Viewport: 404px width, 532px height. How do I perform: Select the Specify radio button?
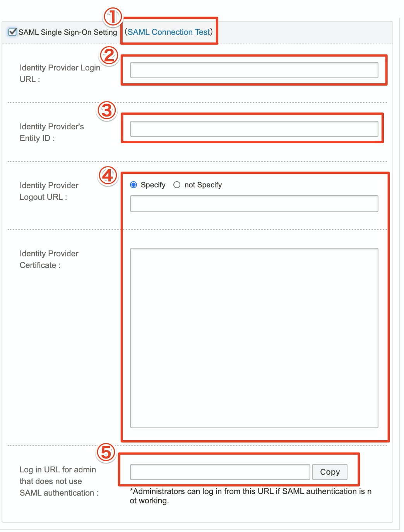click(134, 185)
